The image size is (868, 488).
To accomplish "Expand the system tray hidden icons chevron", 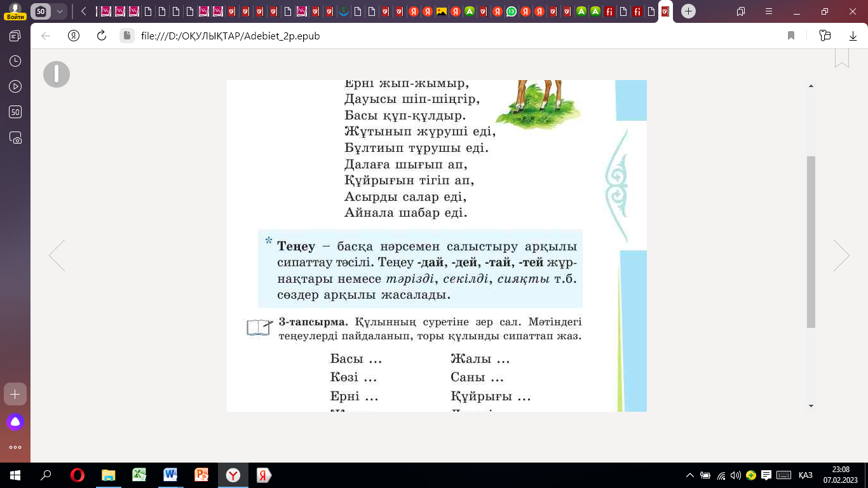I will (690, 475).
